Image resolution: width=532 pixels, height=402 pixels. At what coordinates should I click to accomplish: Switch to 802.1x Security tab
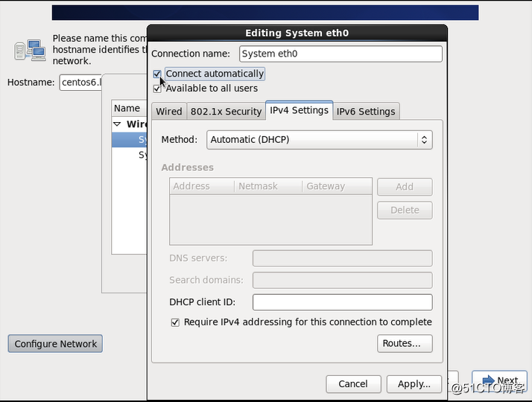coord(226,112)
